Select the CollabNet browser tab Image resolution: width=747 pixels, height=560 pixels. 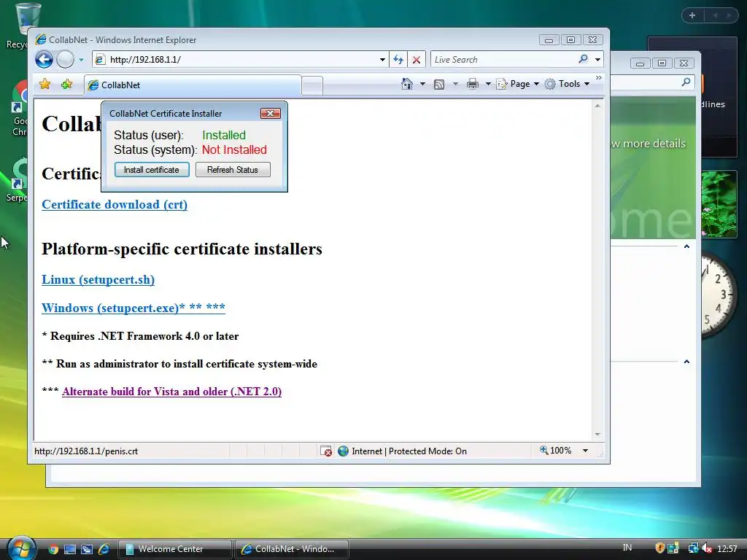[x=193, y=85]
